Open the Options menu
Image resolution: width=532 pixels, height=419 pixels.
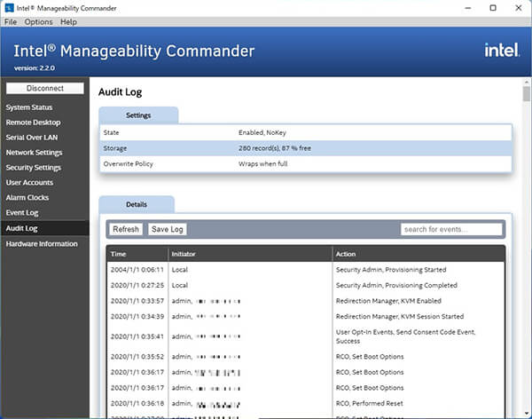click(38, 21)
